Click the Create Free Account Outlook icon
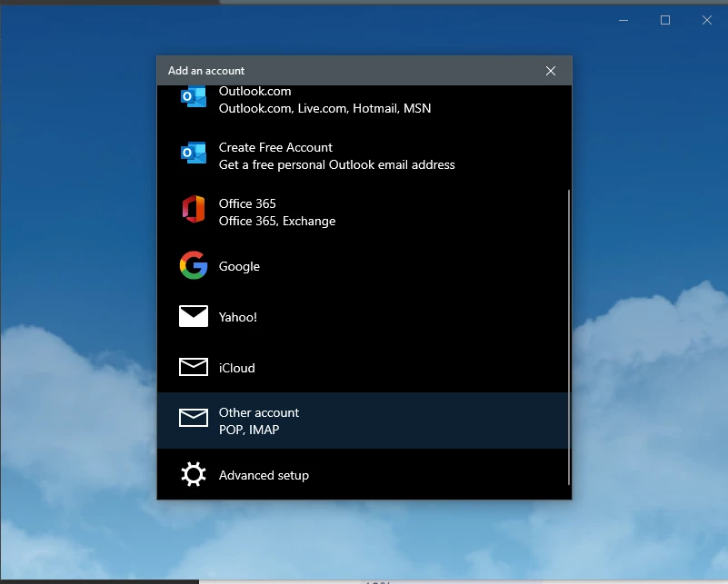728x584 pixels. click(x=194, y=153)
